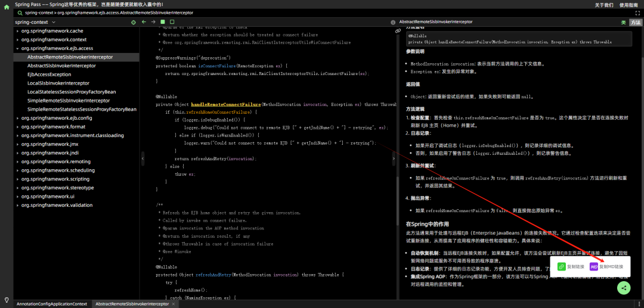Click 复制链接 copy link button
This screenshot has width=644, height=308.
pos(571,266)
